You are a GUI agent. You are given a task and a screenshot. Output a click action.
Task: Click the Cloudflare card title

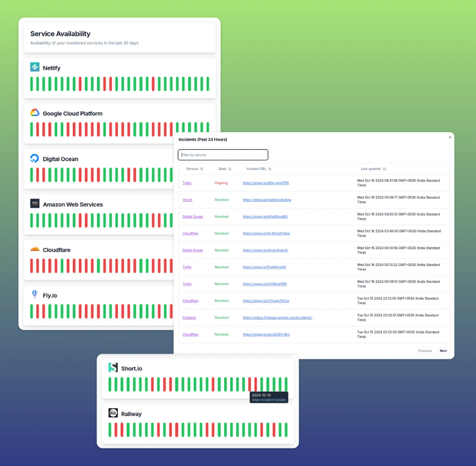(x=56, y=250)
